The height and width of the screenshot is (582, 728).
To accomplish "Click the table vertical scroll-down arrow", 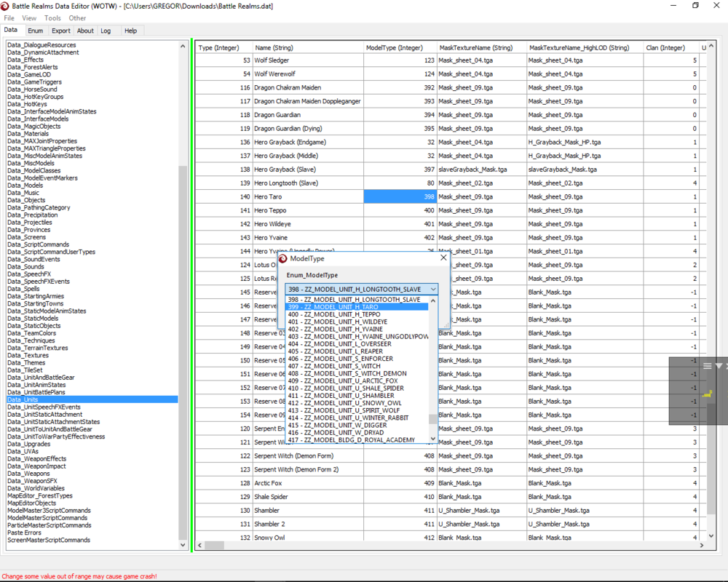I will coord(711,535).
